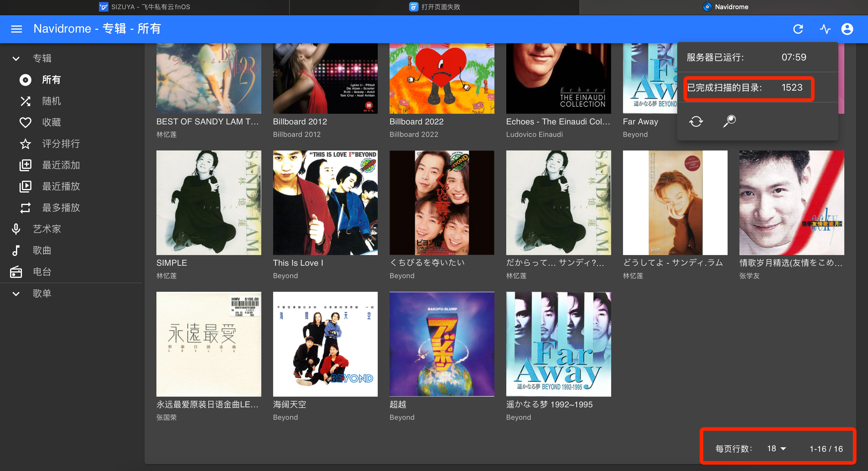This screenshot has width=868, height=471.
Task: Go to 艺术家 artists page
Action: (x=47, y=229)
